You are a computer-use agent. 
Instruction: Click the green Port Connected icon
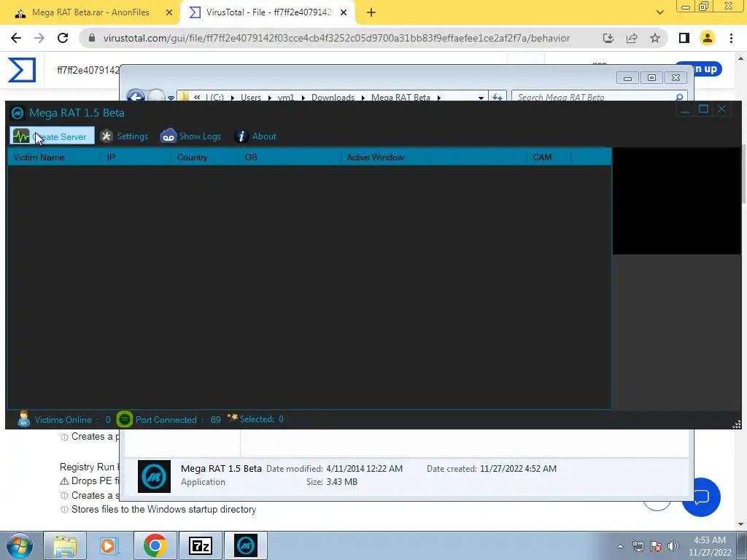(x=124, y=419)
